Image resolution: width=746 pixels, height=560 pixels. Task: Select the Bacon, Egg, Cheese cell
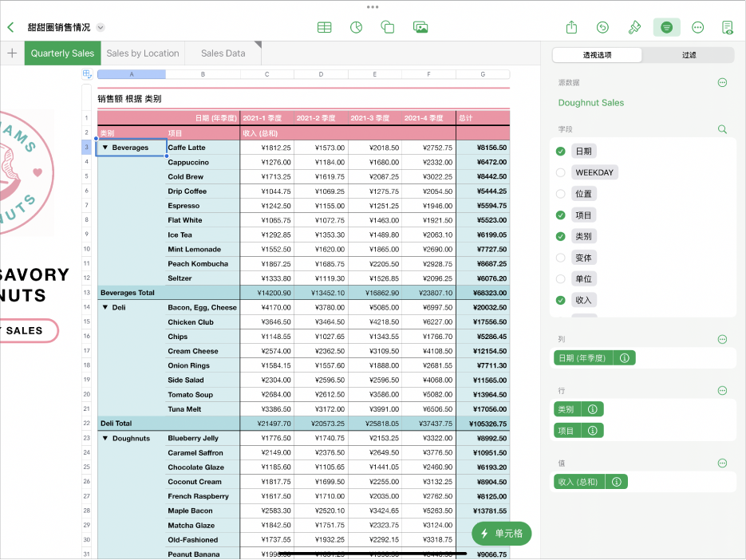pos(203,307)
